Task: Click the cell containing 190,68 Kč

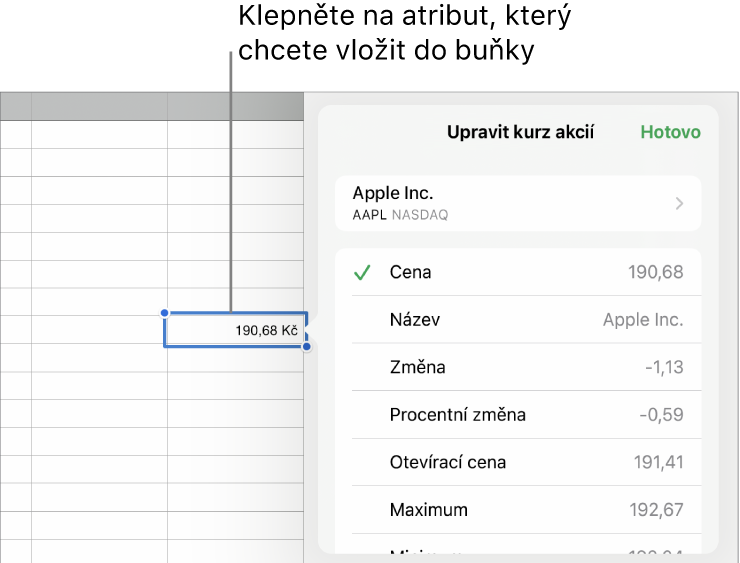Action: point(235,330)
